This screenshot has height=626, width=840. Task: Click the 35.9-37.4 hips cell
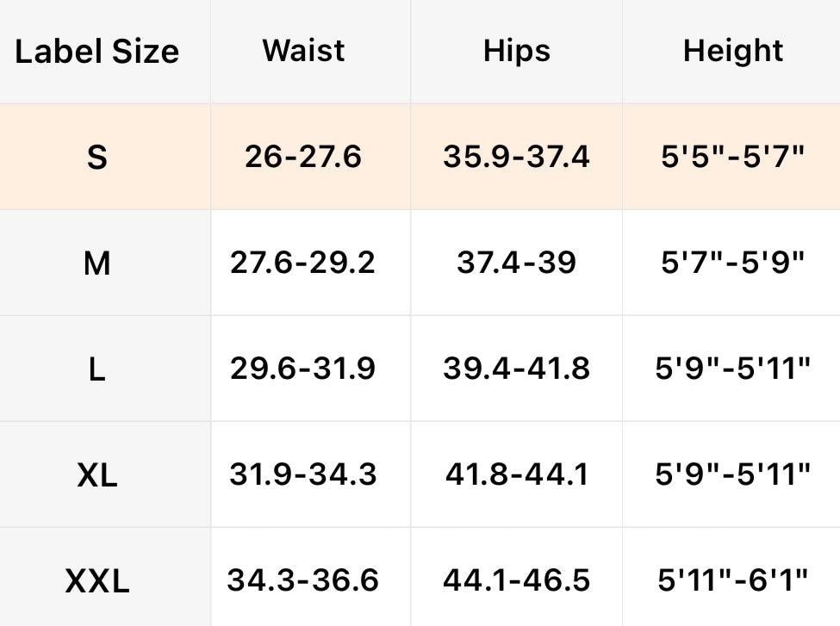[x=516, y=157]
